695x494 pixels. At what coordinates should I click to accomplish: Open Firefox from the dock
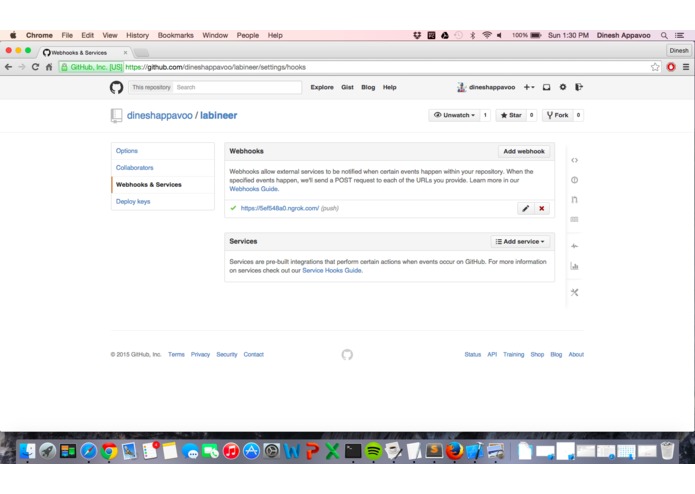click(454, 451)
